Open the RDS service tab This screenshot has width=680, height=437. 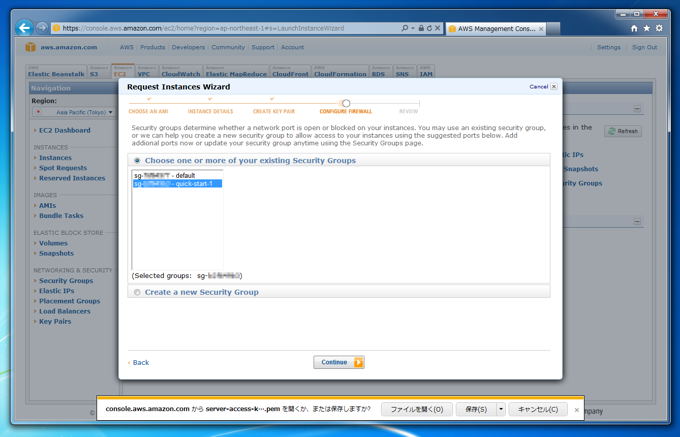point(381,71)
